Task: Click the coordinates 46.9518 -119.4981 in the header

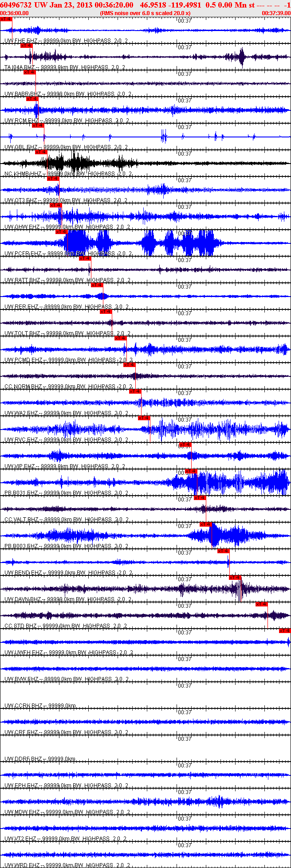Action: [171, 5]
